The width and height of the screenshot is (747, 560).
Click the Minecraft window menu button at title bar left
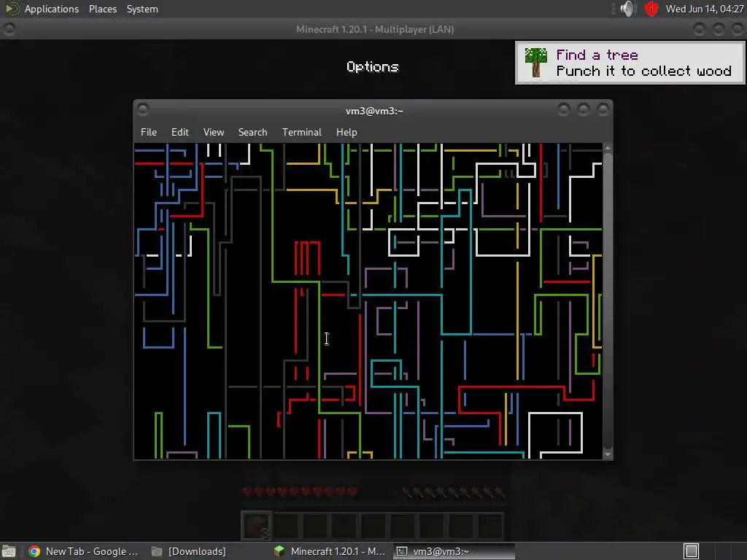[9, 29]
